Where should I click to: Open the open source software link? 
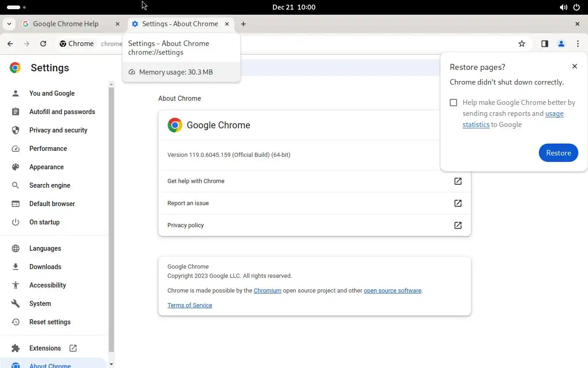(392, 291)
